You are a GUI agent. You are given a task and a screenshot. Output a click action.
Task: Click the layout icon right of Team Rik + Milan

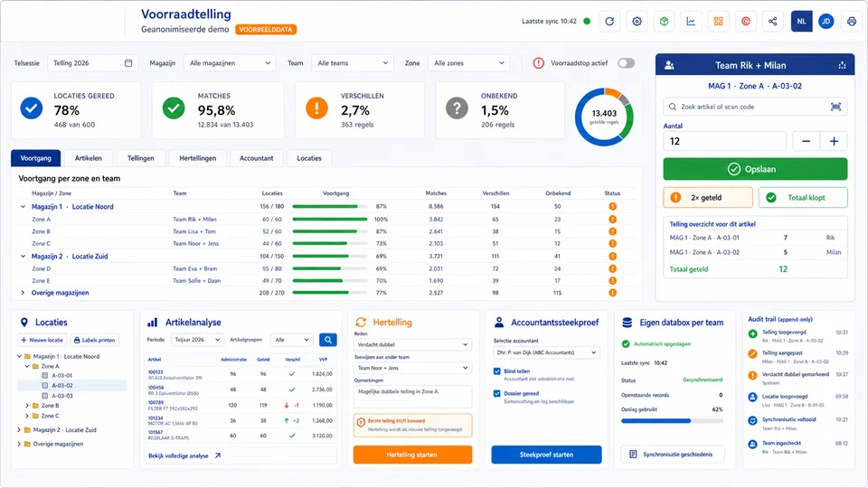pyautogui.click(x=842, y=65)
